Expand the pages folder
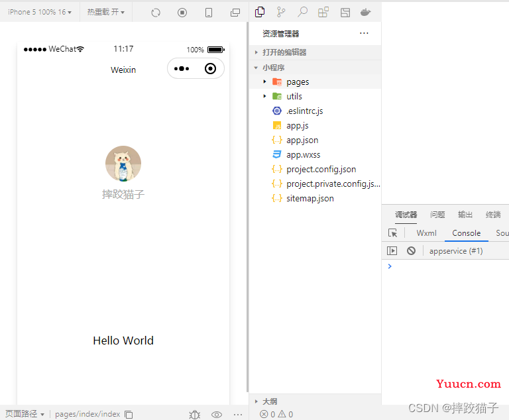Image resolution: width=509 pixels, height=420 pixels. pos(315,81)
